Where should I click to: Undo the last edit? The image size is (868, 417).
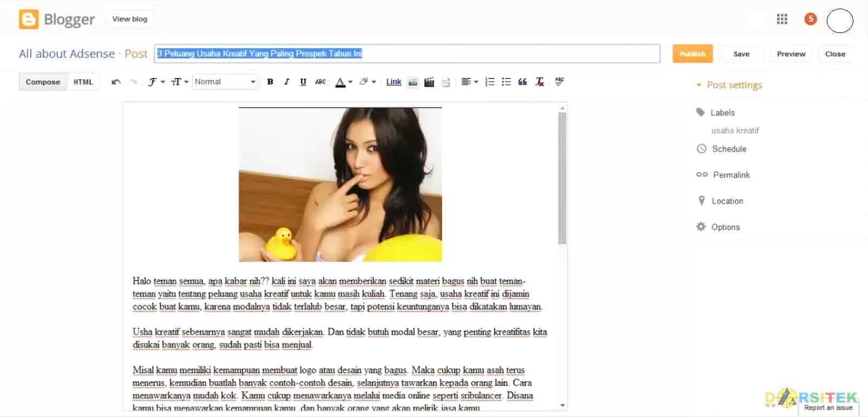pyautogui.click(x=116, y=82)
